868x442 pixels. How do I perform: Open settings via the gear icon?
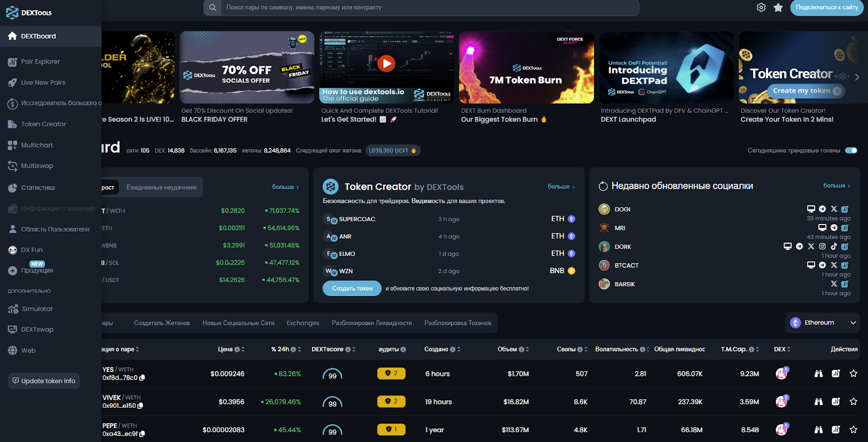point(761,8)
